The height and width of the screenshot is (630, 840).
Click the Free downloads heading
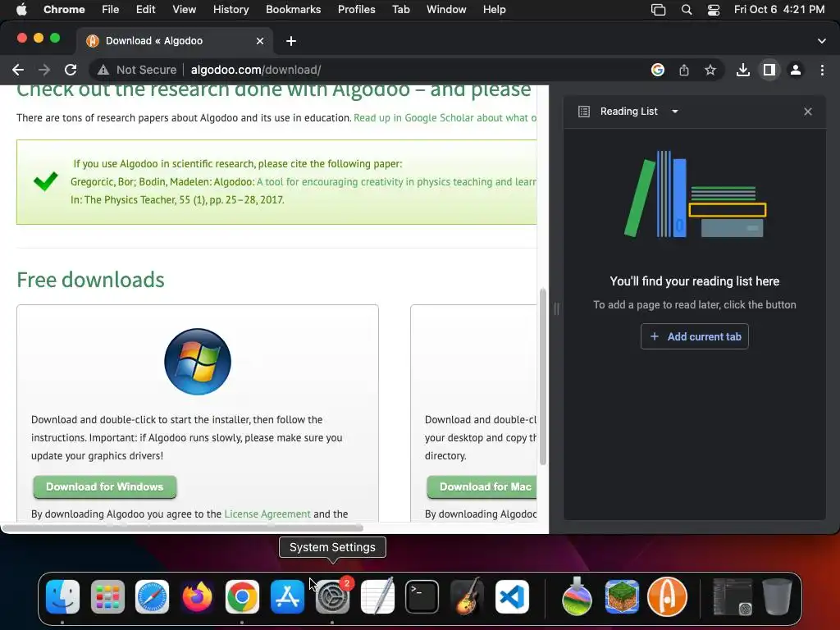[x=90, y=280]
